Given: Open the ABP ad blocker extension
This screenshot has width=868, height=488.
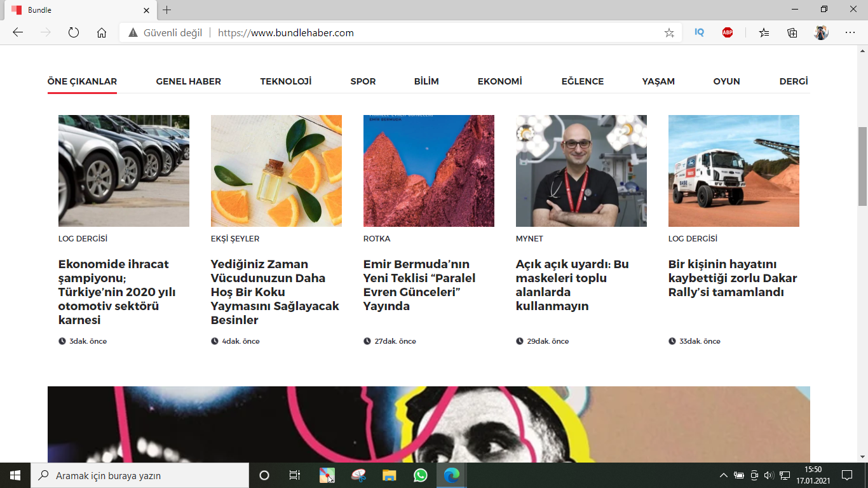Looking at the screenshot, I should coord(728,32).
